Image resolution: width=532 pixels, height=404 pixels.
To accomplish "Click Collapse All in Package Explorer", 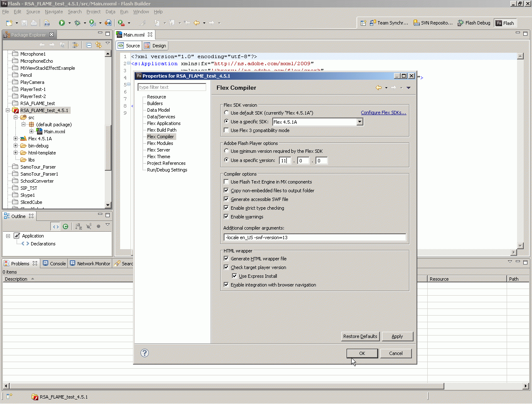I will [x=89, y=45].
